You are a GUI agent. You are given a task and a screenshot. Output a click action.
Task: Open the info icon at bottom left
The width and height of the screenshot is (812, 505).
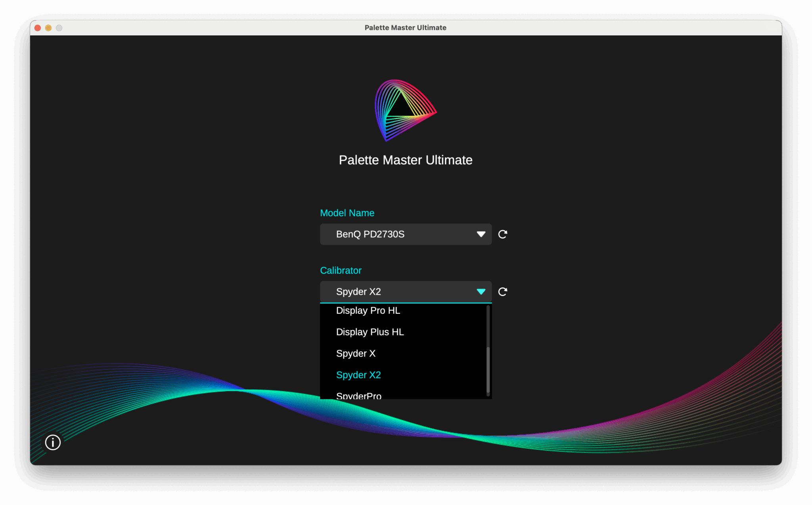[53, 442]
